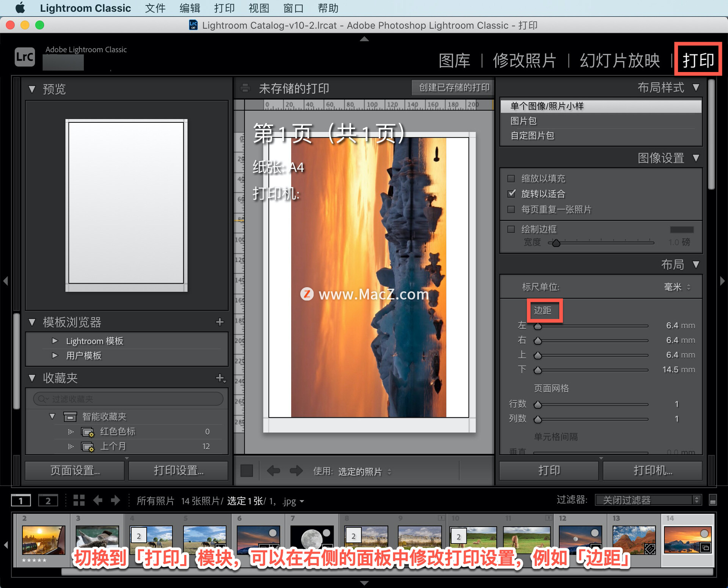Expand the Lightroom 模板 folder

point(55,341)
